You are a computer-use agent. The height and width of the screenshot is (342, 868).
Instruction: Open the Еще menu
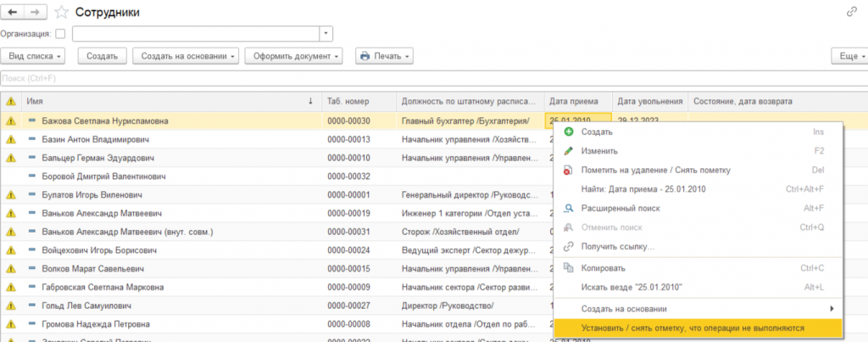coord(850,56)
